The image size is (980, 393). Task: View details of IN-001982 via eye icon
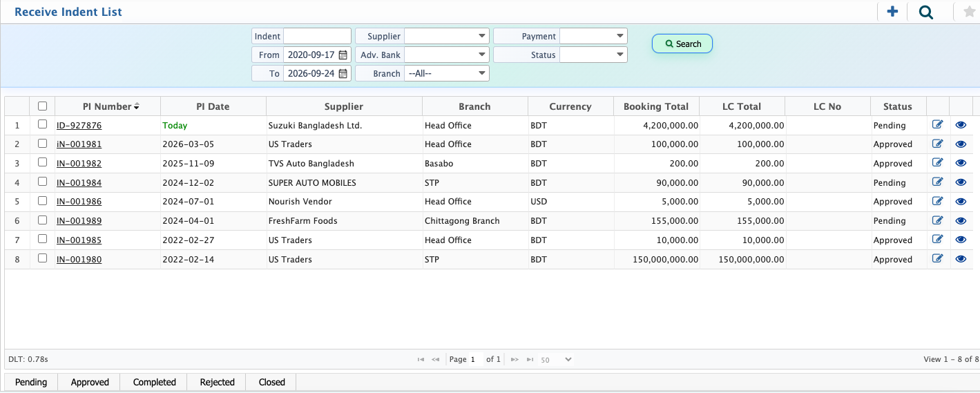pyautogui.click(x=961, y=163)
